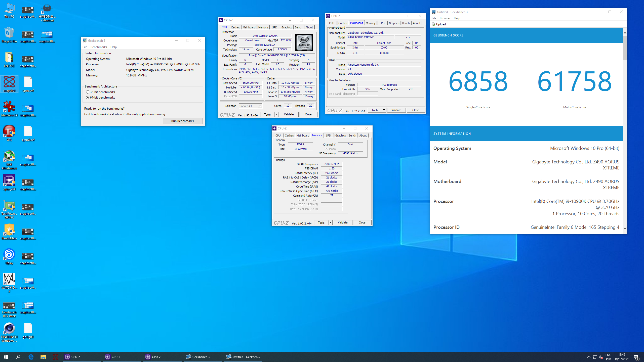
Task: Launch cpuz_x64 desktop icon
Action: click(x=9, y=183)
